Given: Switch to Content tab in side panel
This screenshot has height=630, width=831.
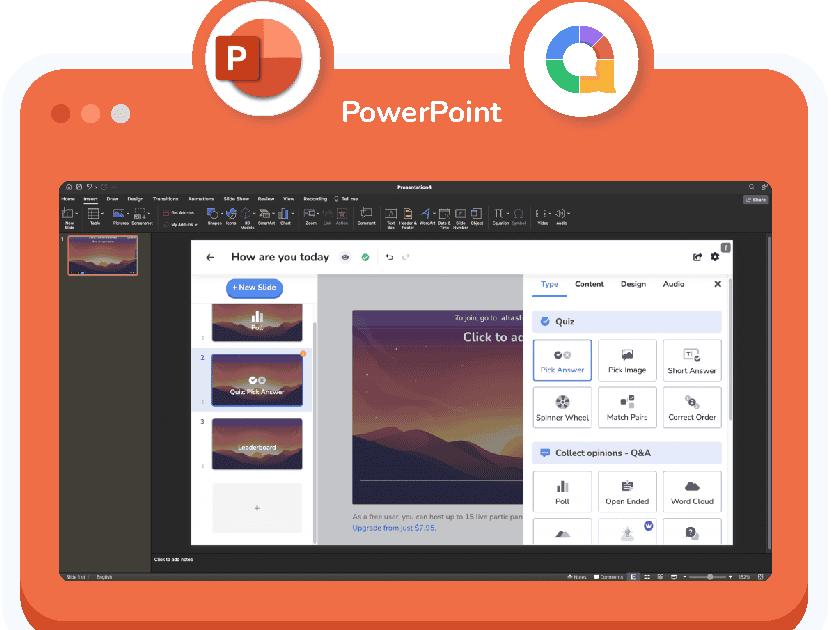Looking at the screenshot, I should point(589,285).
